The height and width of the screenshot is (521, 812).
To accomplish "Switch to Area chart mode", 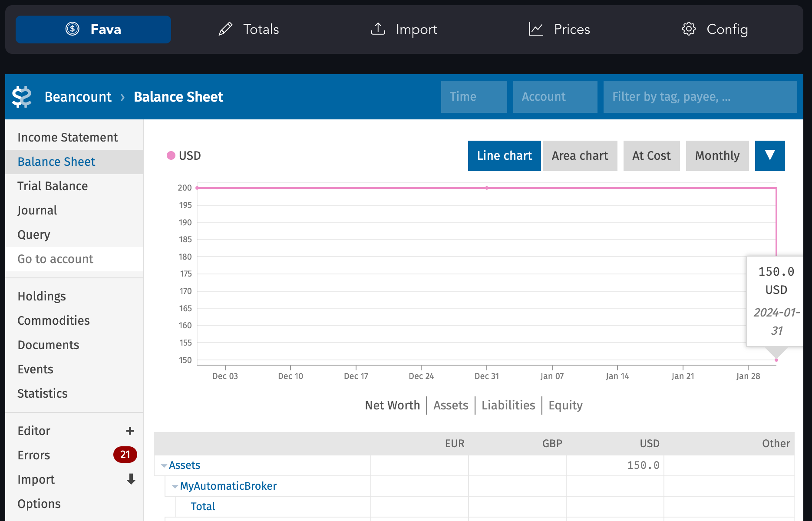I will pyautogui.click(x=580, y=156).
